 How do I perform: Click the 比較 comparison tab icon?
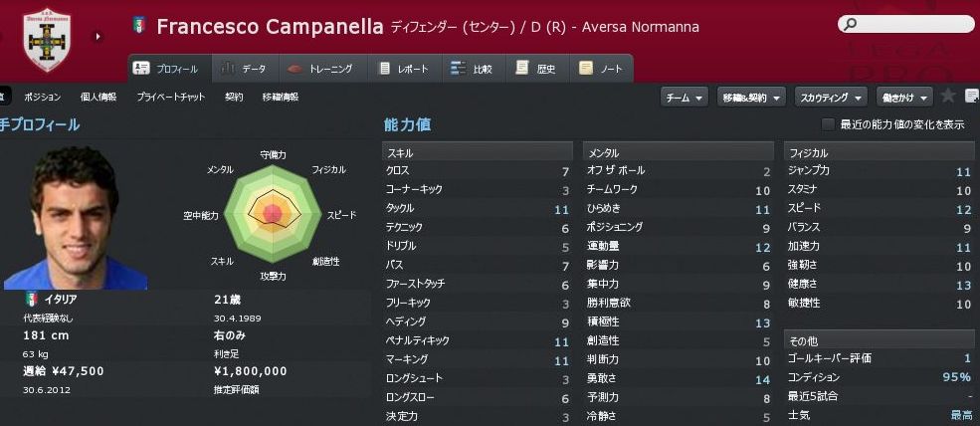[458, 69]
